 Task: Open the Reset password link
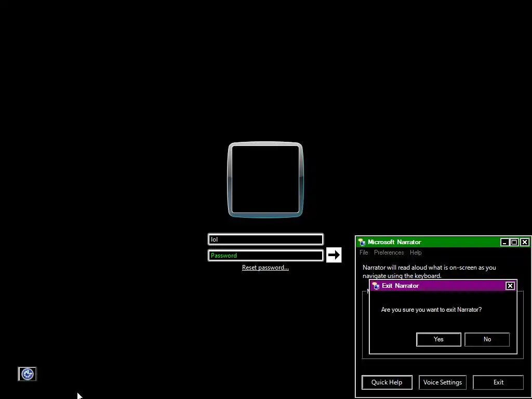(x=265, y=268)
